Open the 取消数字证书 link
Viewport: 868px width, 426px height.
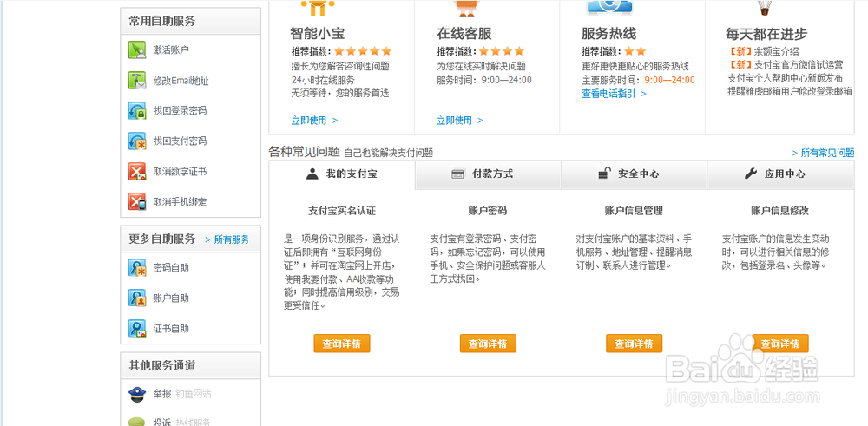(x=180, y=172)
